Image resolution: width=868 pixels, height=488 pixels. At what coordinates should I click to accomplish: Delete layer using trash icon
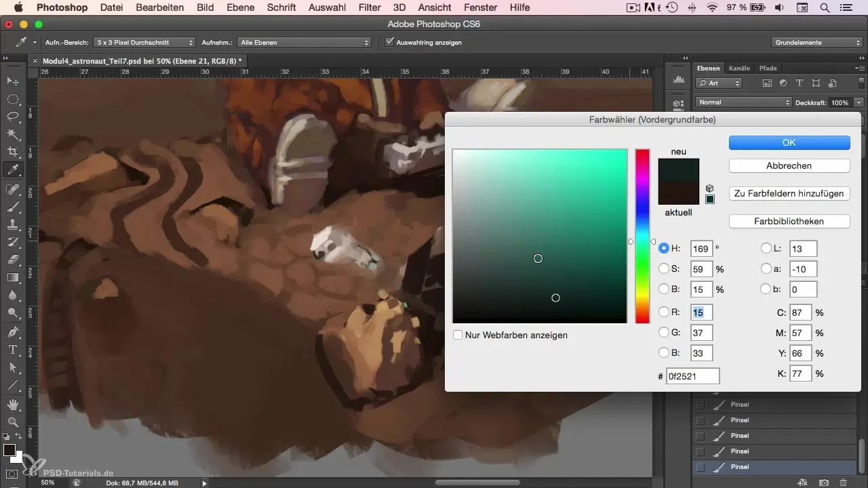[843, 482]
